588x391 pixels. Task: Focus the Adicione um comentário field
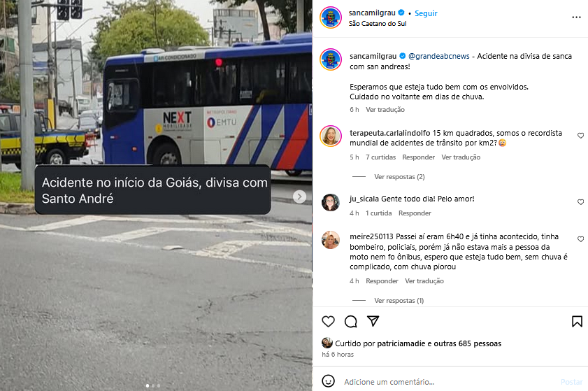tap(450, 382)
